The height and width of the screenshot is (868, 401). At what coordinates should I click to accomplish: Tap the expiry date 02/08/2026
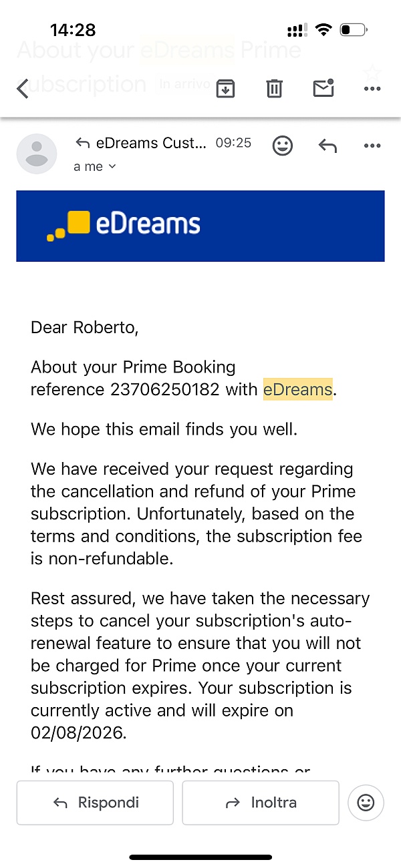78,733
